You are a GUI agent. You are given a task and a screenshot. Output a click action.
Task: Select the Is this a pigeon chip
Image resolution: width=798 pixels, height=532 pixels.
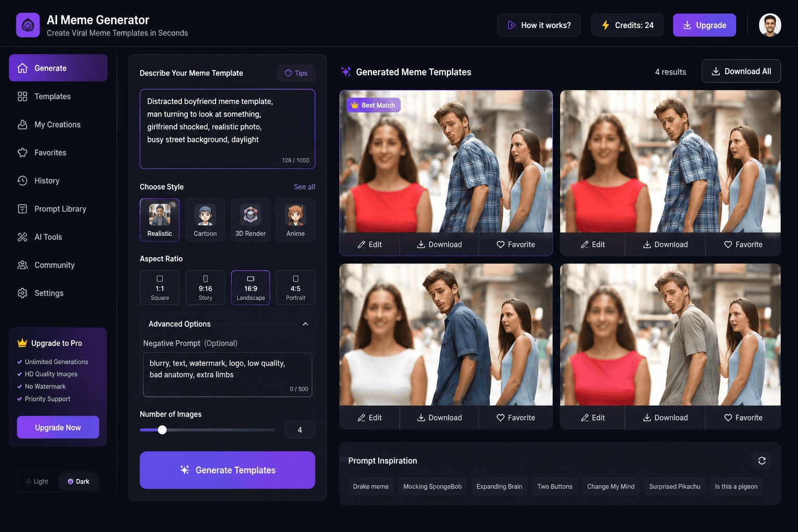(x=736, y=487)
